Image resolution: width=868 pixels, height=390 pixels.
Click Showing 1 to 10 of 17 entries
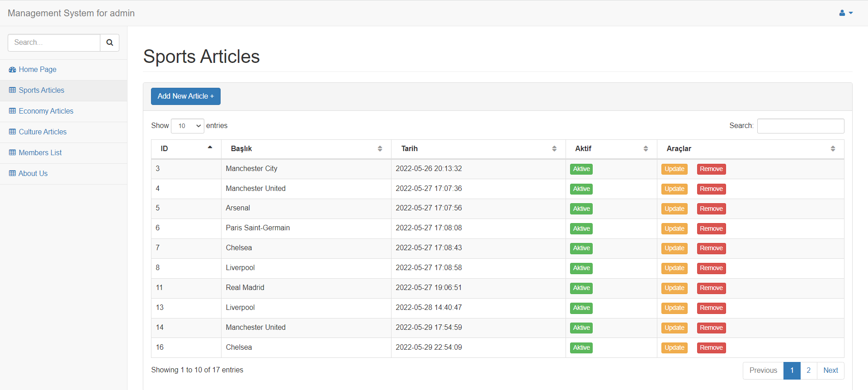[197, 370]
